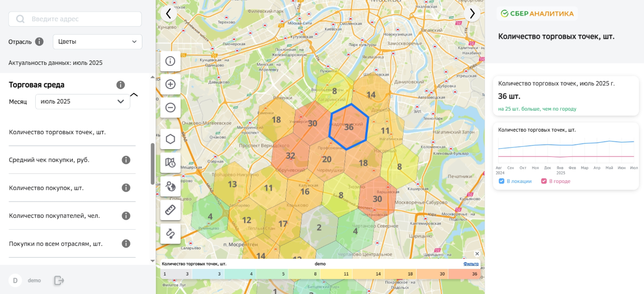Select the ruler measurement tool
The image size is (644, 294).
(171, 210)
